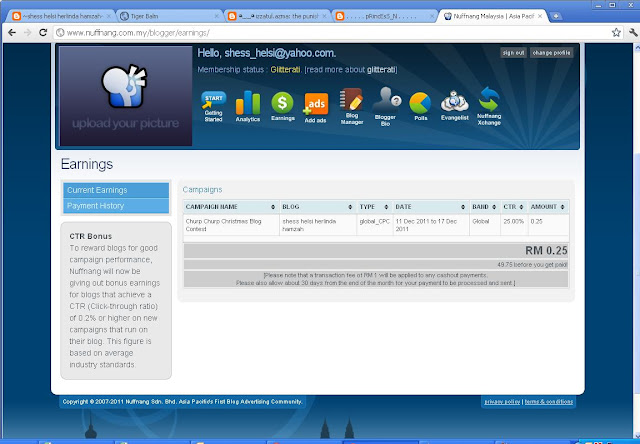This screenshot has height=444, width=640.
Task: Sort by the CAMPAIGN NAME column
Action: click(231, 207)
